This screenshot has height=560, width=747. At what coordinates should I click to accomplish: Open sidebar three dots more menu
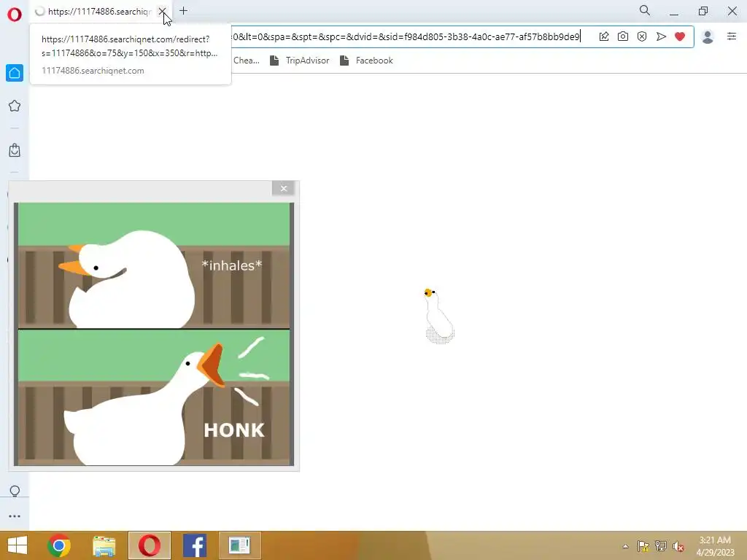pyautogui.click(x=15, y=516)
